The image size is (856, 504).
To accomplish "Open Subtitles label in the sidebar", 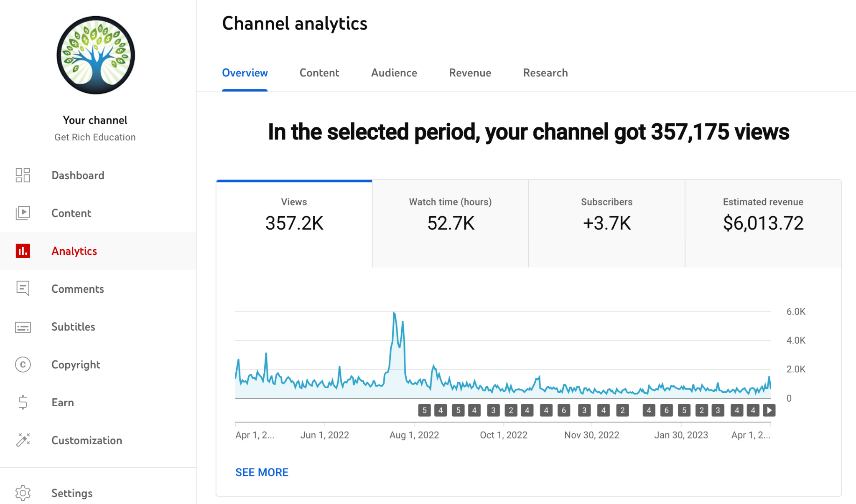I will [x=74, y=327].
